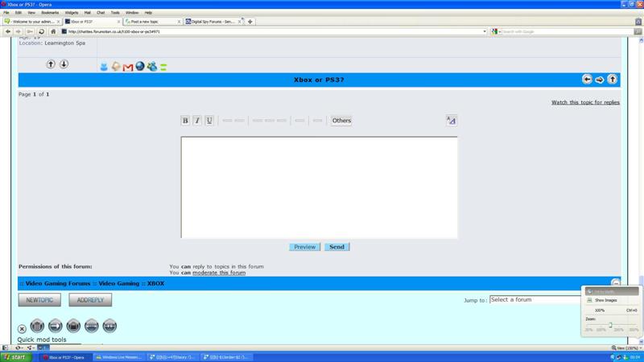The height and width of the screenshot is (362, 644).
Task: Apply bold formatting in reply editor
Action: click(x=185, y=120)
